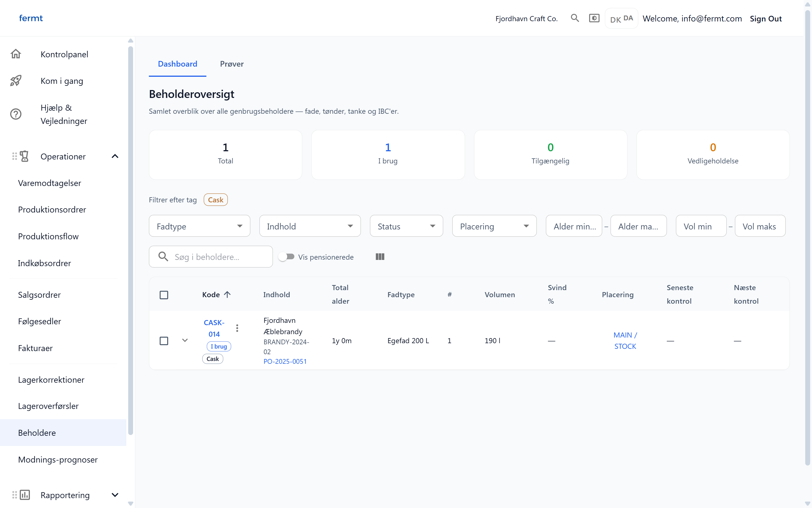Collapse the Operationer section chevron

115,156
